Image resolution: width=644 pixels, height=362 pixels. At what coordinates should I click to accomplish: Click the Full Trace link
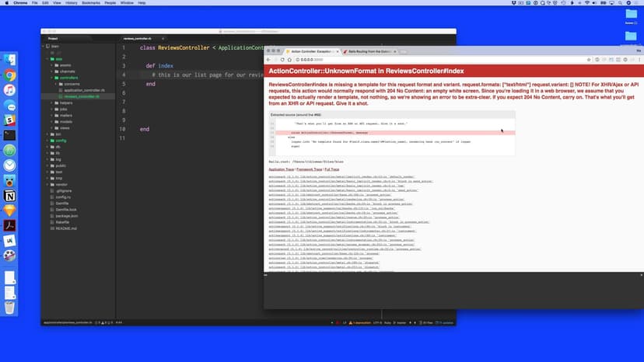point(332,169)
